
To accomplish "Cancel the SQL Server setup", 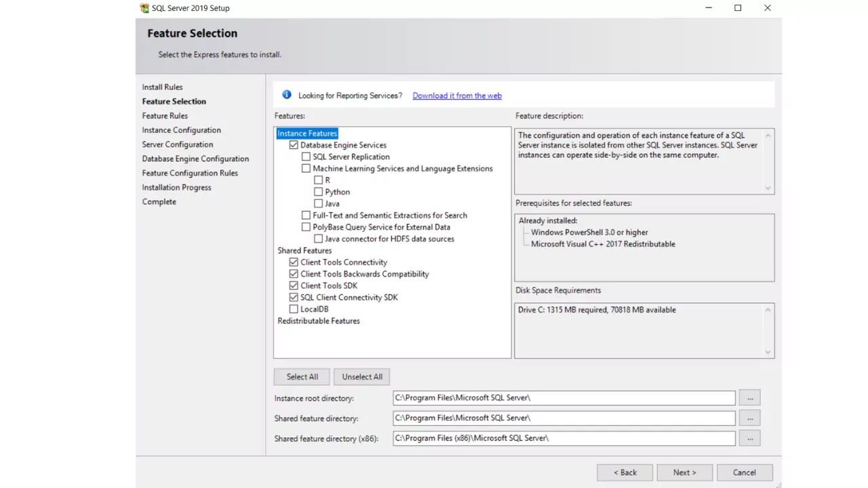I will coord(744,472).
